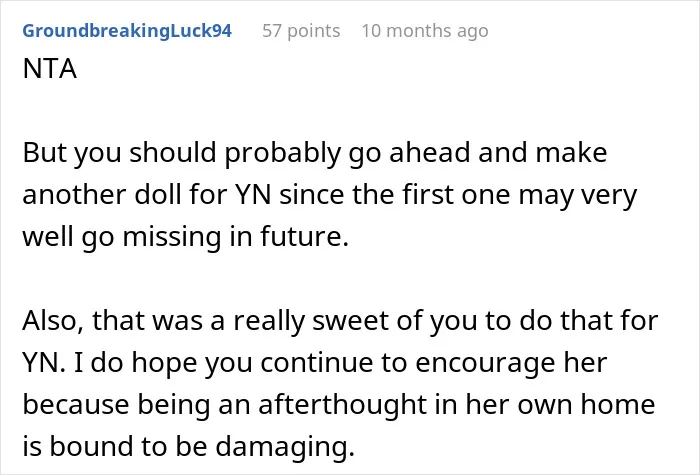This screenshot has height=475, width=700.
Task: Open the '10 months ago' comment permalink
Action: click(425, 31)
